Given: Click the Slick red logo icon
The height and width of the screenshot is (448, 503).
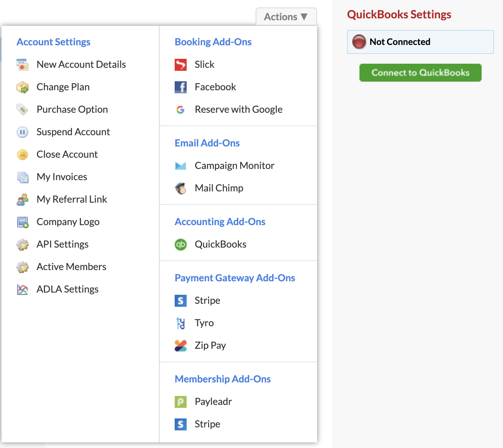Looking at the screenshot, I should point(181,64).
